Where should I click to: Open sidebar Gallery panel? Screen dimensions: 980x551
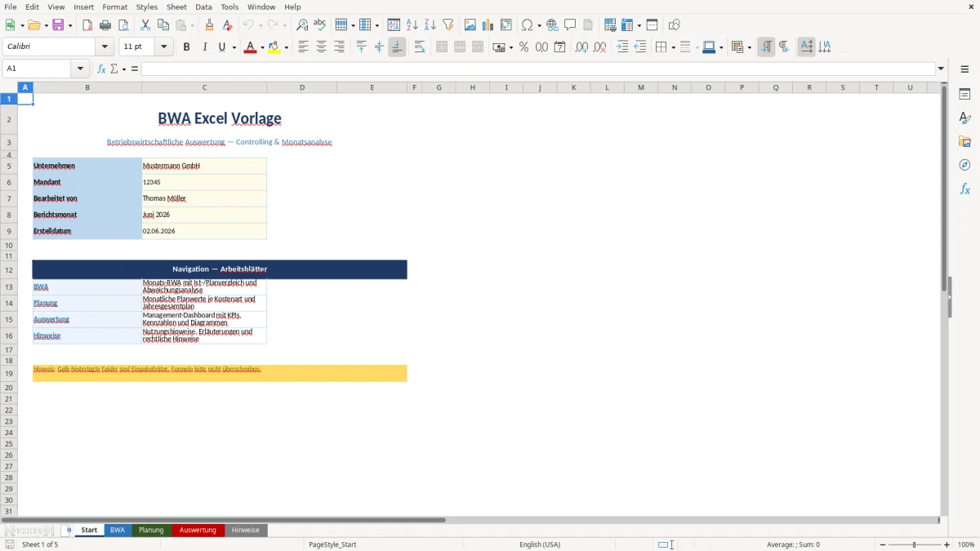pyautogui.click(x=964, y=142)
